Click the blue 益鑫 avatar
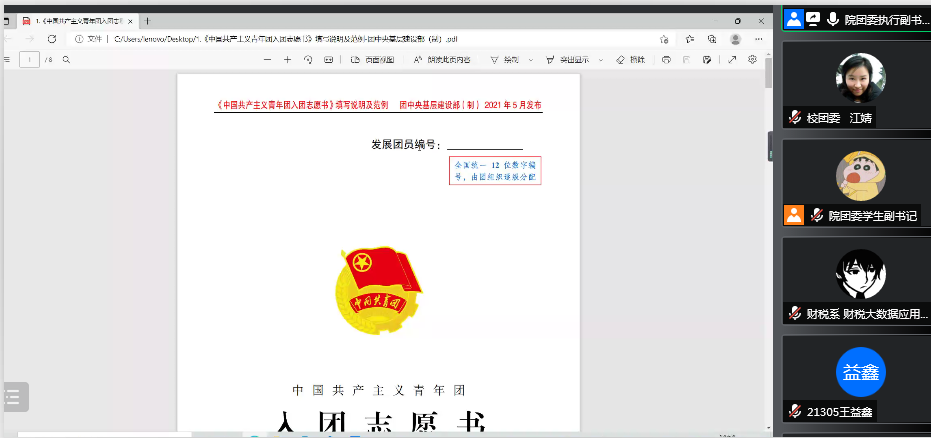 (x=860, y=372)
